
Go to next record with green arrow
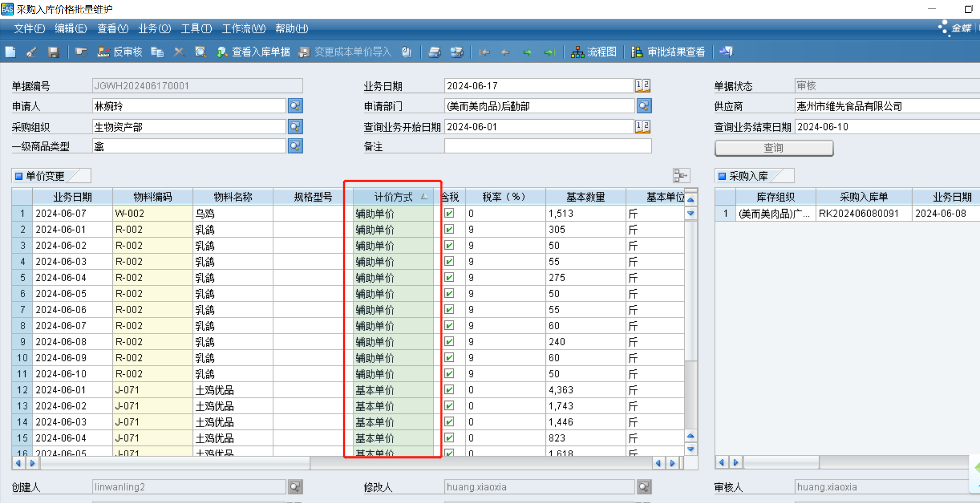click(527, 52)
